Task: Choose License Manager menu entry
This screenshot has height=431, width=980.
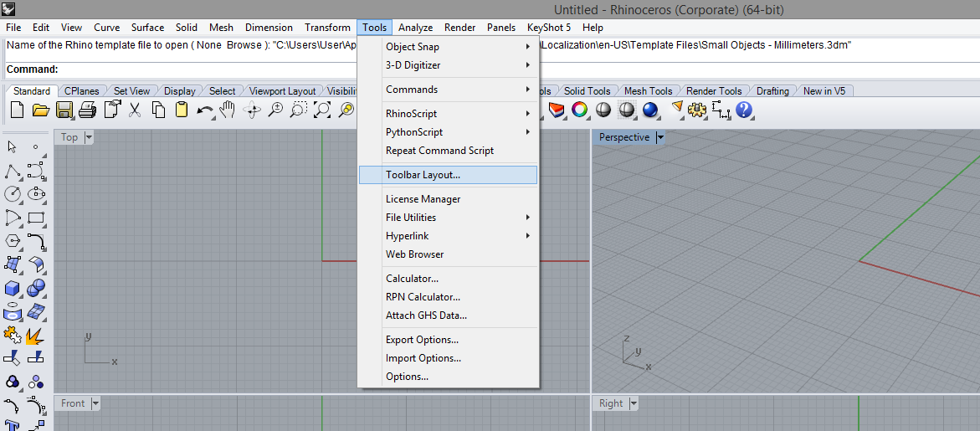Action: pos(448,199)
